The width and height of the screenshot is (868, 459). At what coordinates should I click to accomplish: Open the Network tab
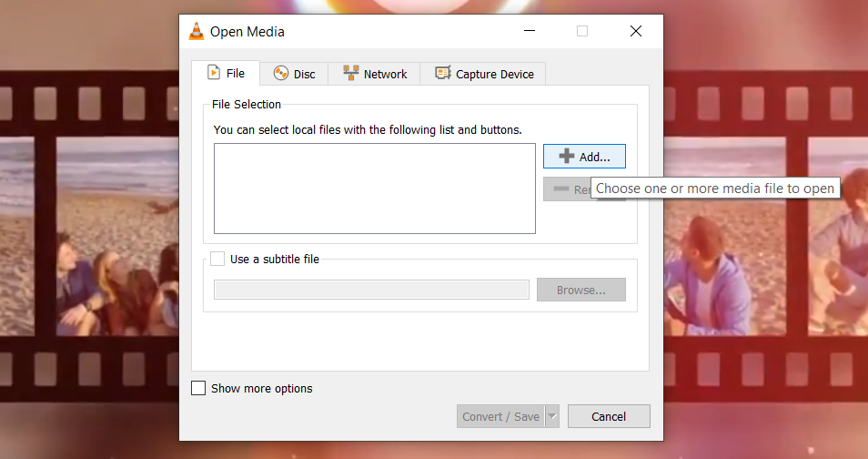tap(375, 74)
